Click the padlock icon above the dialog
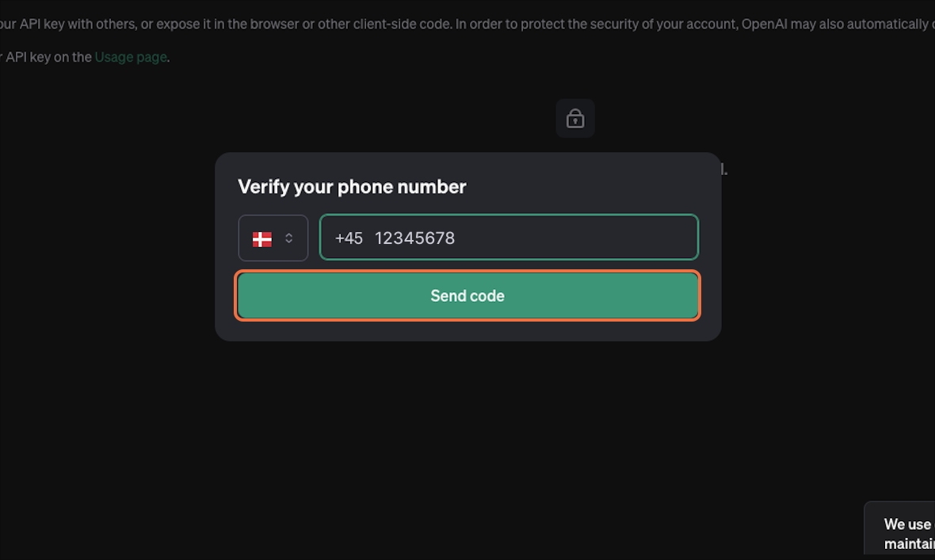The image size is (935, 560). click(574, 119)
